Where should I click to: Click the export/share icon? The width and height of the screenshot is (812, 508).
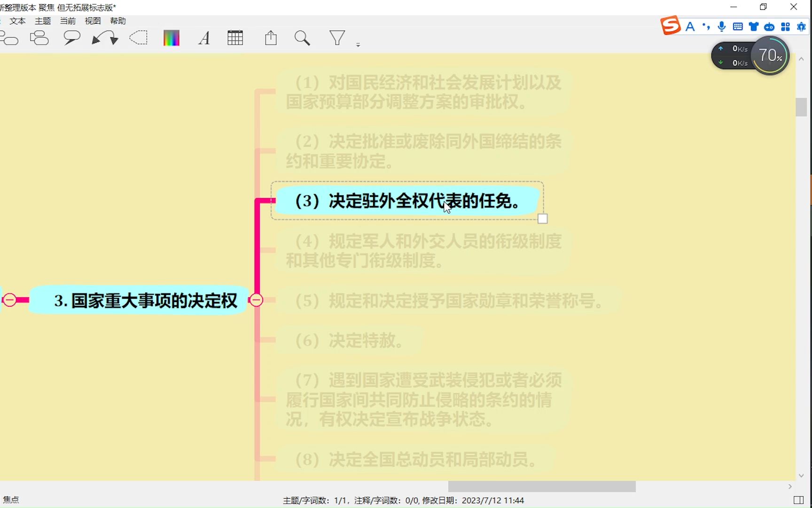271,38
